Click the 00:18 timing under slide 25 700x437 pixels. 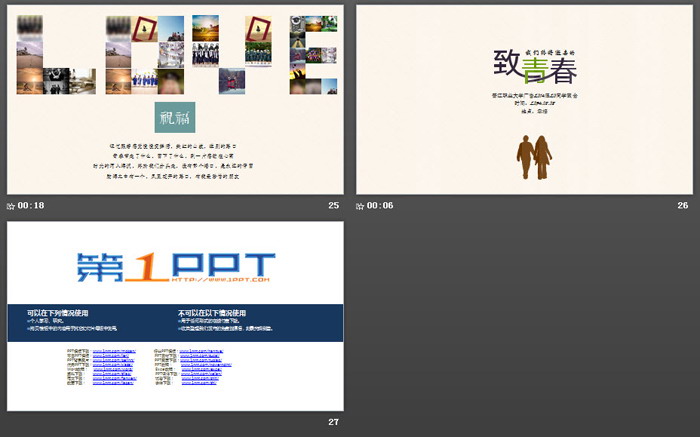(31, 205)
